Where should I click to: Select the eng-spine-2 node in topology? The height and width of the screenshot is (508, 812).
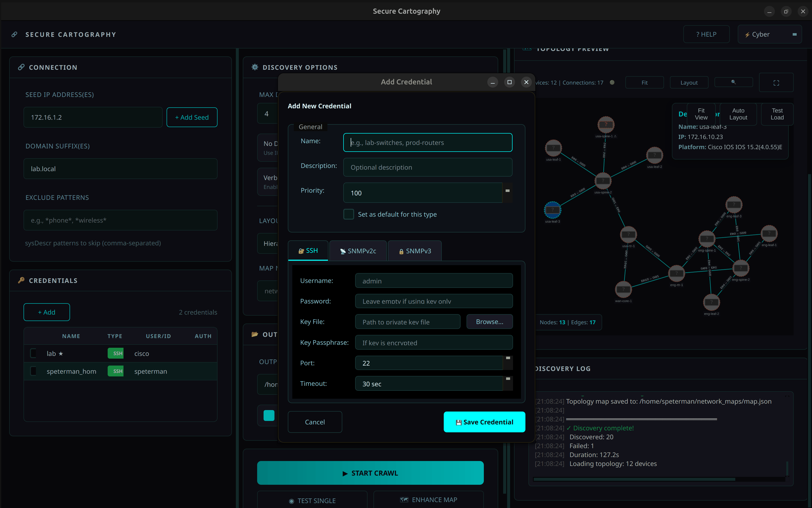(x=740, y=268)
